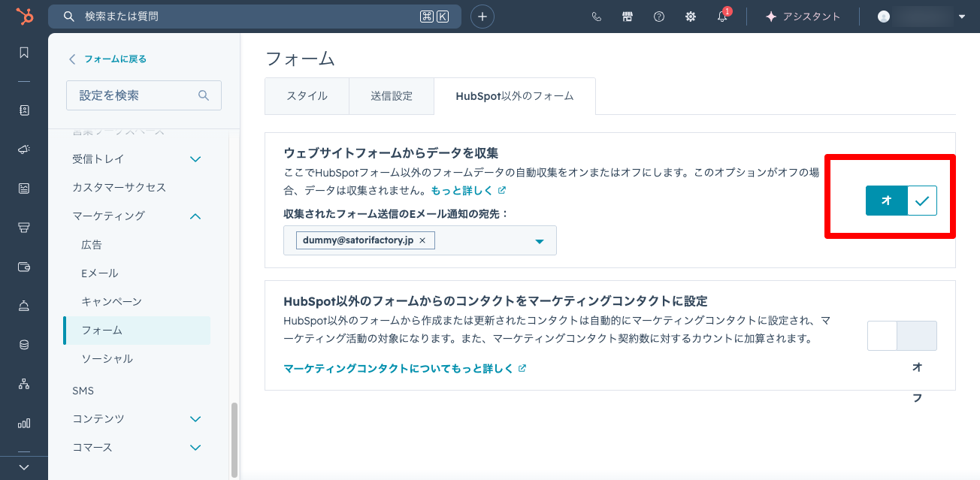
Task: Expand the コマース section chevron
Action: pyautogui.click(x=195, y=448)
